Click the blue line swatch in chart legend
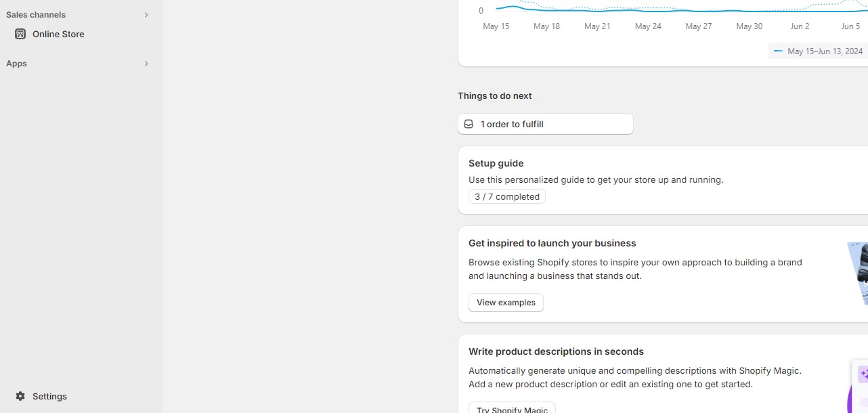This screenshot has height=413, width=868. click(778, 51)
